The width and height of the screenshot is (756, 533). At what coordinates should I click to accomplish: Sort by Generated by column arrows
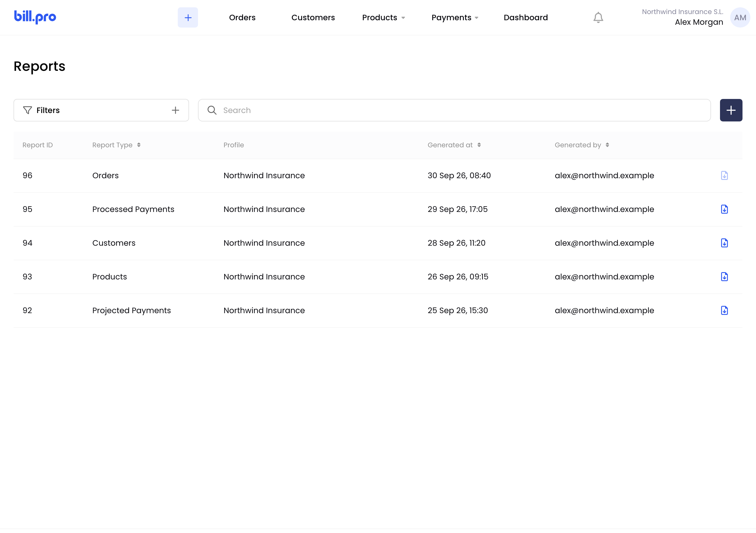click(x=607, y=145)
